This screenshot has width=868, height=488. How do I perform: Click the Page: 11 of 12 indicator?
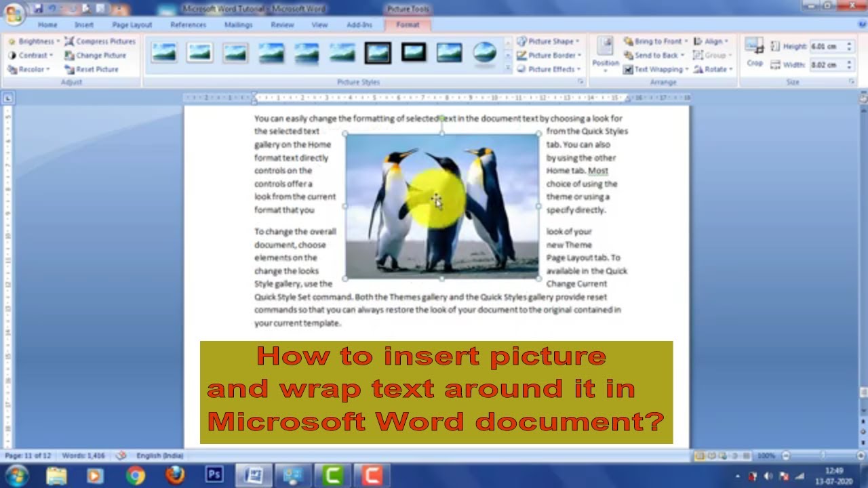click(x=28, y=455)
